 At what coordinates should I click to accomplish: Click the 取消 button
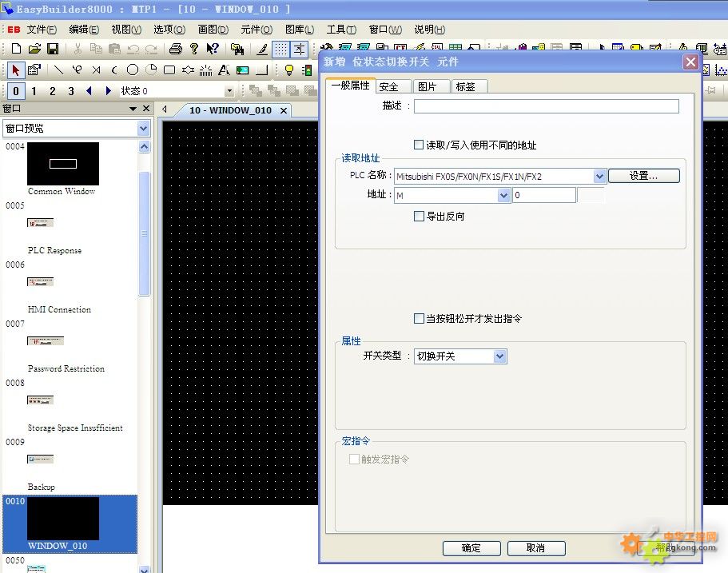536,548
